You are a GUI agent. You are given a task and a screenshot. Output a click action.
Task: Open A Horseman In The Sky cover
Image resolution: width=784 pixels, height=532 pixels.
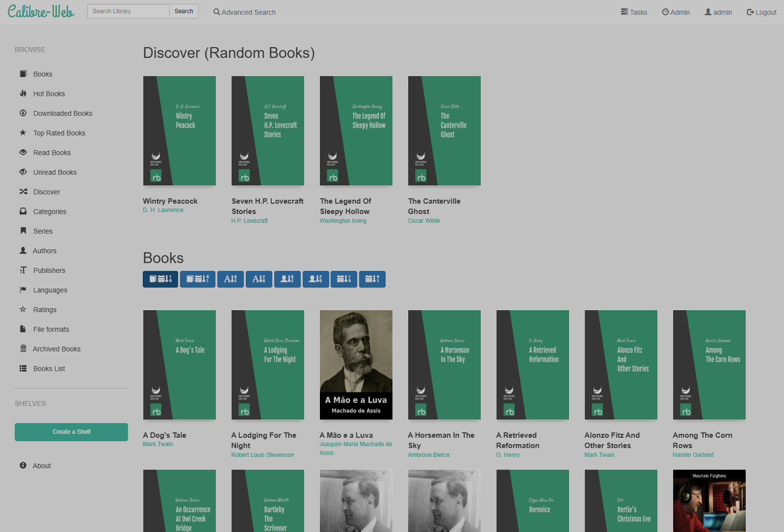click(444, 365)
